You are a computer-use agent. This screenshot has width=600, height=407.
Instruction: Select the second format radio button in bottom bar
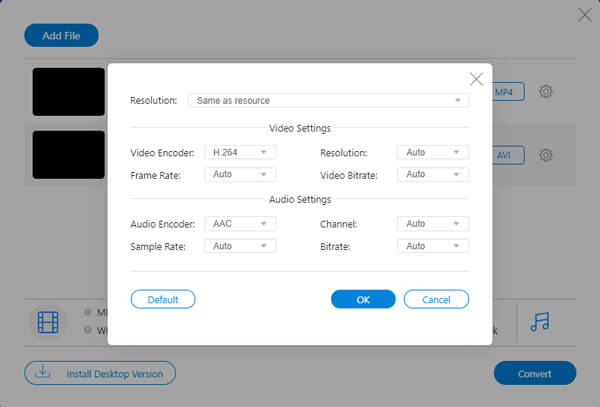(x=89, y=330)
